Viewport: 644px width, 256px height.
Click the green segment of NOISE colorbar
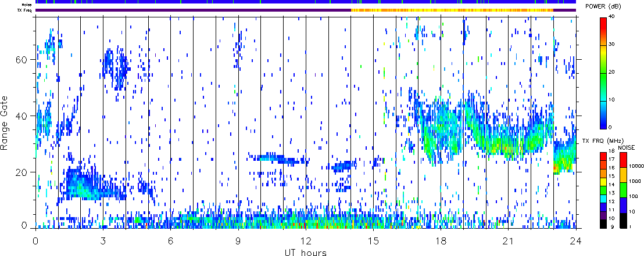tap(623, 190)
